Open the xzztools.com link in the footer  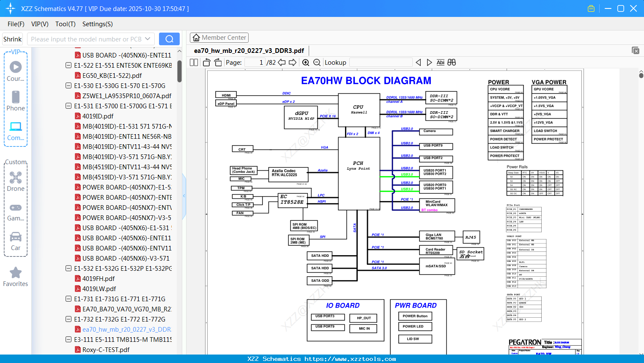[351, 359]
